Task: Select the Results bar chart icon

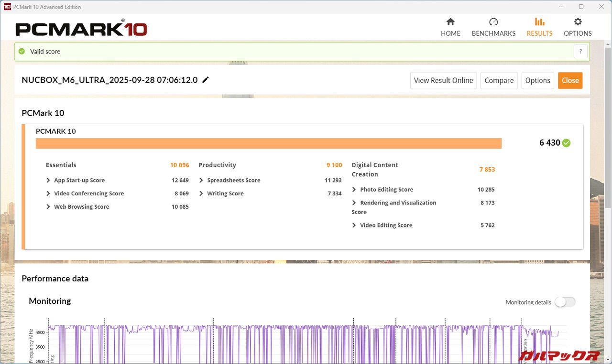Action: coord(539,22)
